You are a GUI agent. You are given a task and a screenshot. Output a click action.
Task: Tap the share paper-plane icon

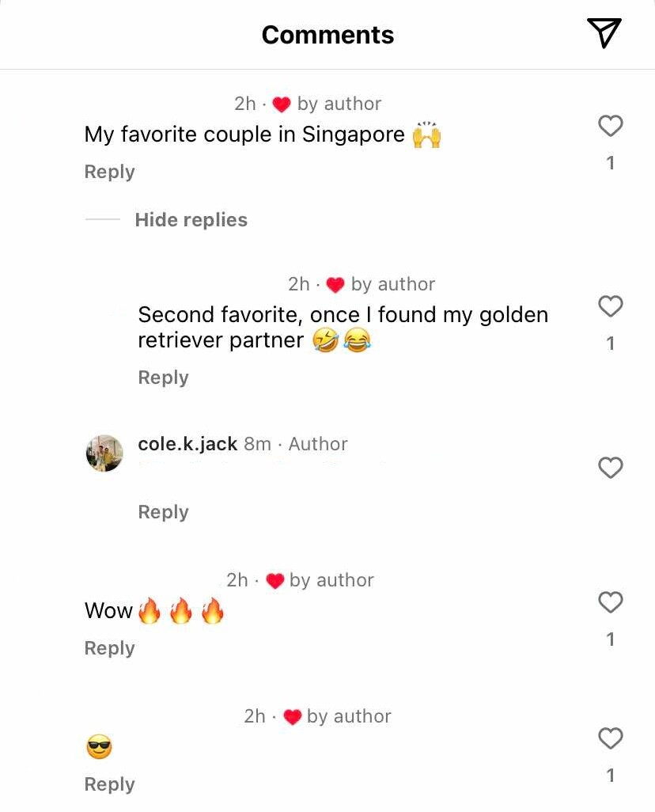[x=604, y=33]
